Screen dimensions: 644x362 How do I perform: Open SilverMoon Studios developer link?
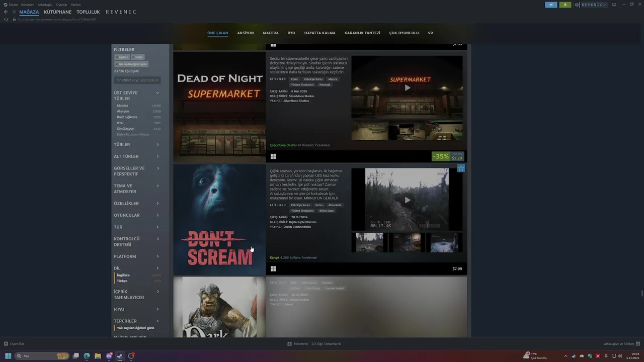click(x=301, y=96)
